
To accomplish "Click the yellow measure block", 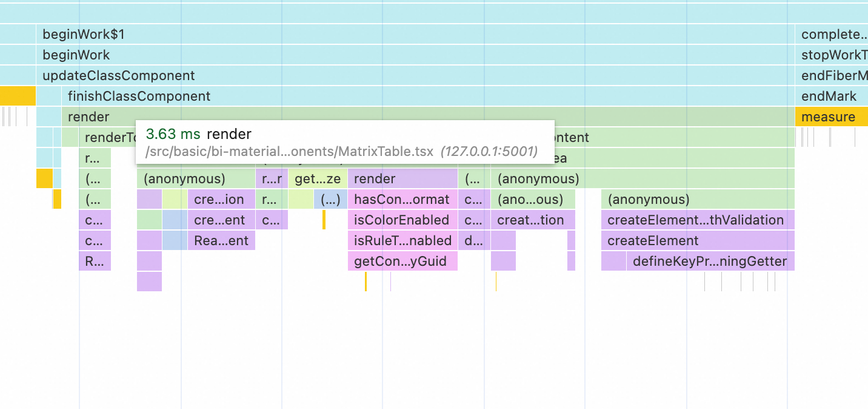I will 831,117.
